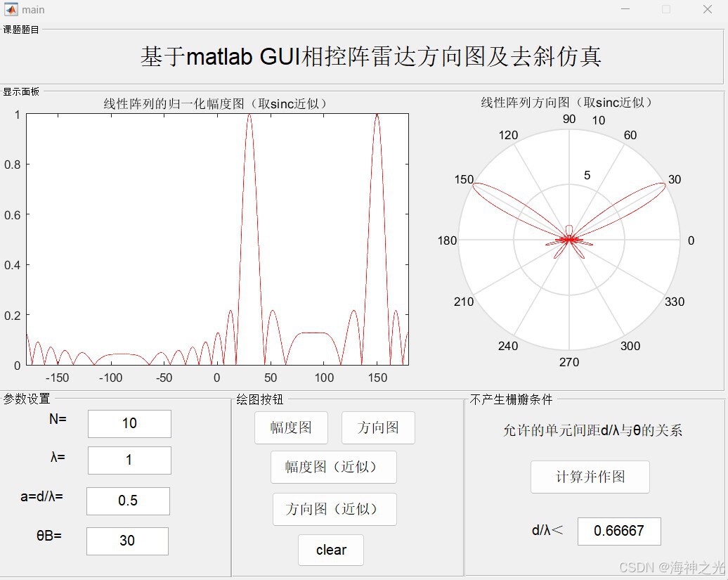This screenshot has width=728, height=580.
Task: Click the θB= label
Action: click(x=49, y=536)
